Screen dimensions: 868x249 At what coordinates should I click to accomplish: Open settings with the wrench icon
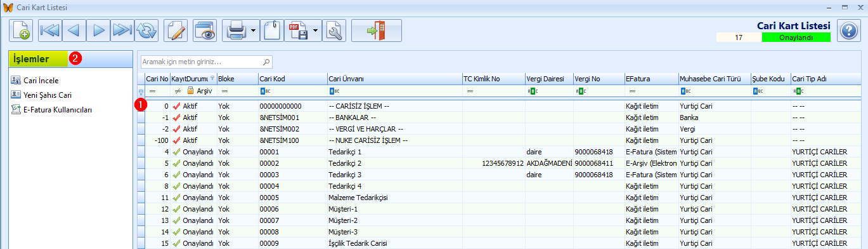(x=334, y=30)
